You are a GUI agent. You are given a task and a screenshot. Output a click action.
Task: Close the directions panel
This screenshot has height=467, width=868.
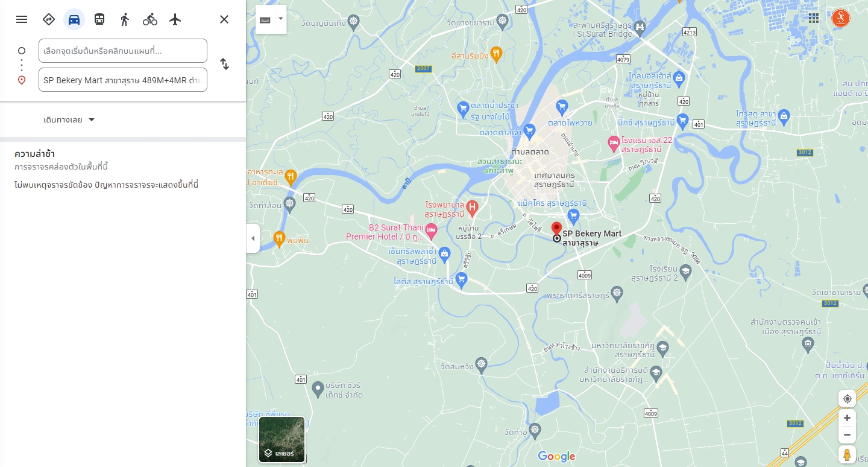224,19
